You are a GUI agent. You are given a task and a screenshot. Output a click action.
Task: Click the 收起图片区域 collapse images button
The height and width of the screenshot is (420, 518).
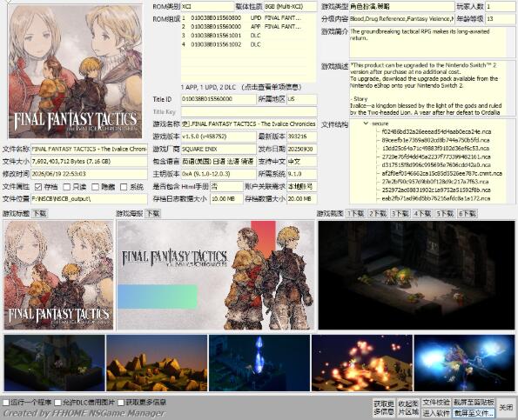[x=408, y=408]
